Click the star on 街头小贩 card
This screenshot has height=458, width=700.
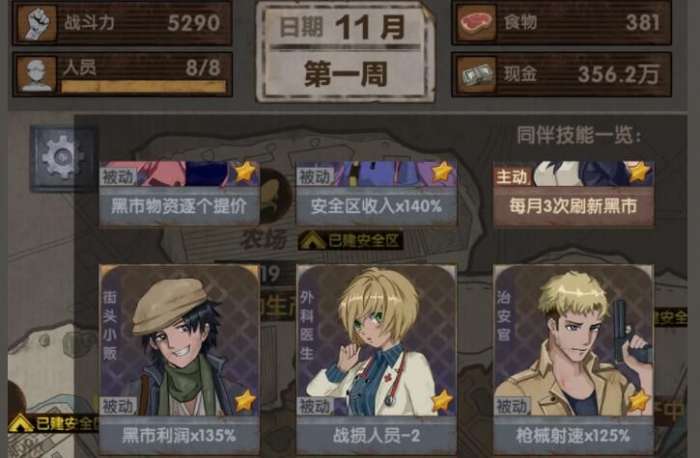coord(245,400)
